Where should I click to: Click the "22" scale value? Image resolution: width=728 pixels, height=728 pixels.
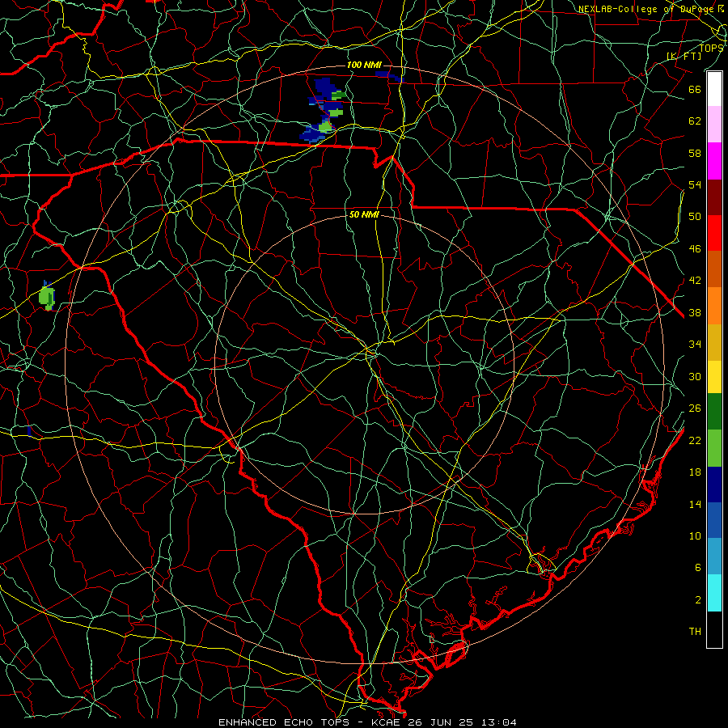(x=695, y=440)
